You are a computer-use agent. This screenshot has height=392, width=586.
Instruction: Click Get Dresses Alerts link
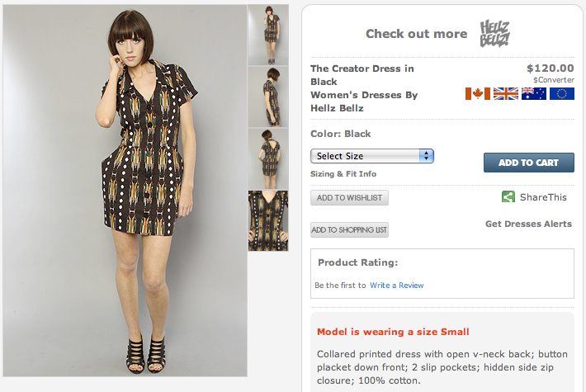[528, 224]
